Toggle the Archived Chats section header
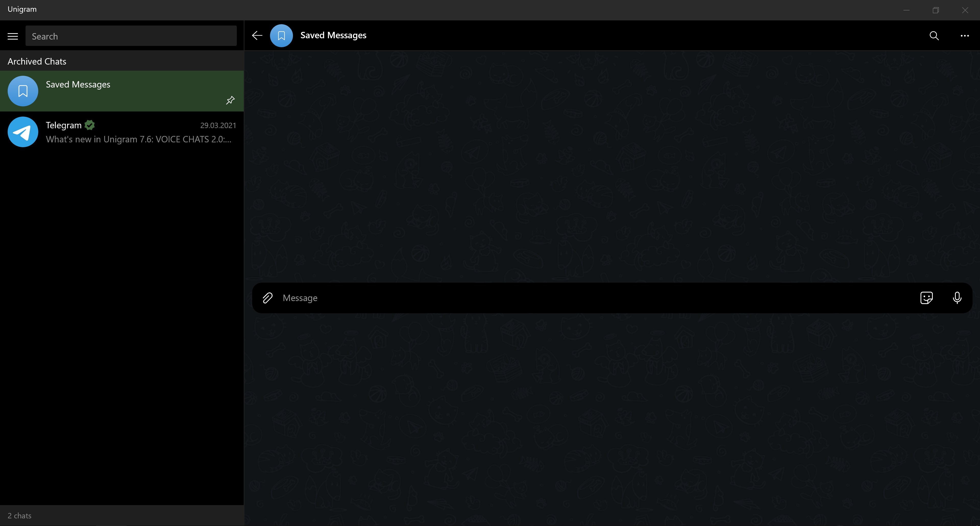980x526 pixels. coord(37,61)
